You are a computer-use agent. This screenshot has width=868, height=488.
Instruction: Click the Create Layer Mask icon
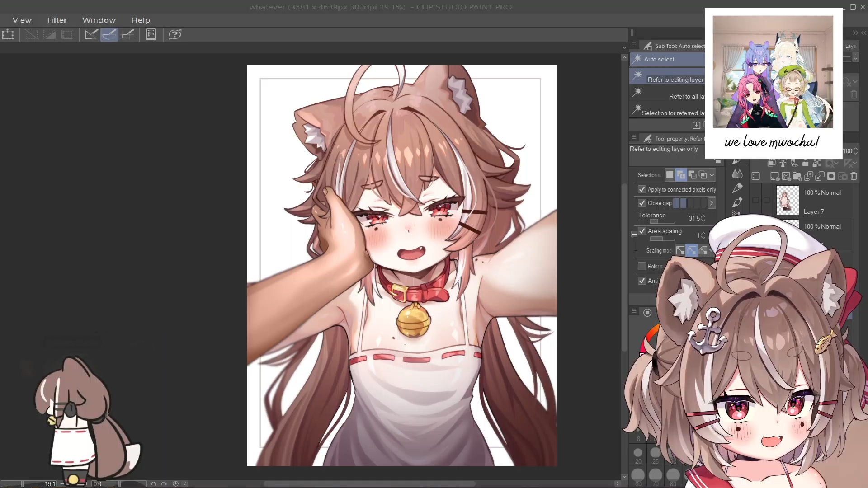point(831,176)
